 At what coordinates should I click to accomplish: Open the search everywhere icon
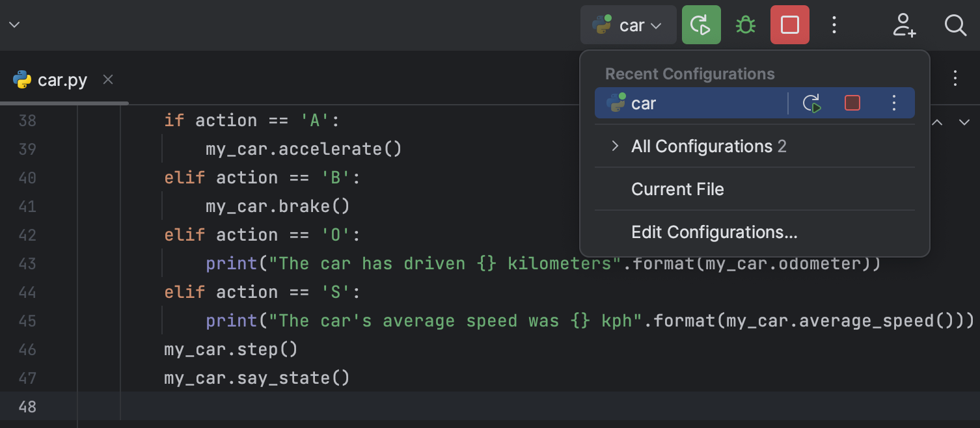pos(955,25)
